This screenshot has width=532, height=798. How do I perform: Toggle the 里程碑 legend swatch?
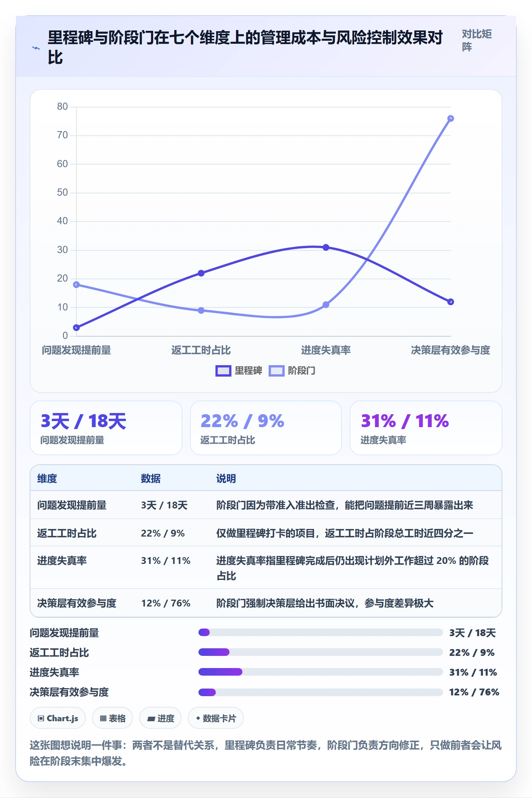223,370
